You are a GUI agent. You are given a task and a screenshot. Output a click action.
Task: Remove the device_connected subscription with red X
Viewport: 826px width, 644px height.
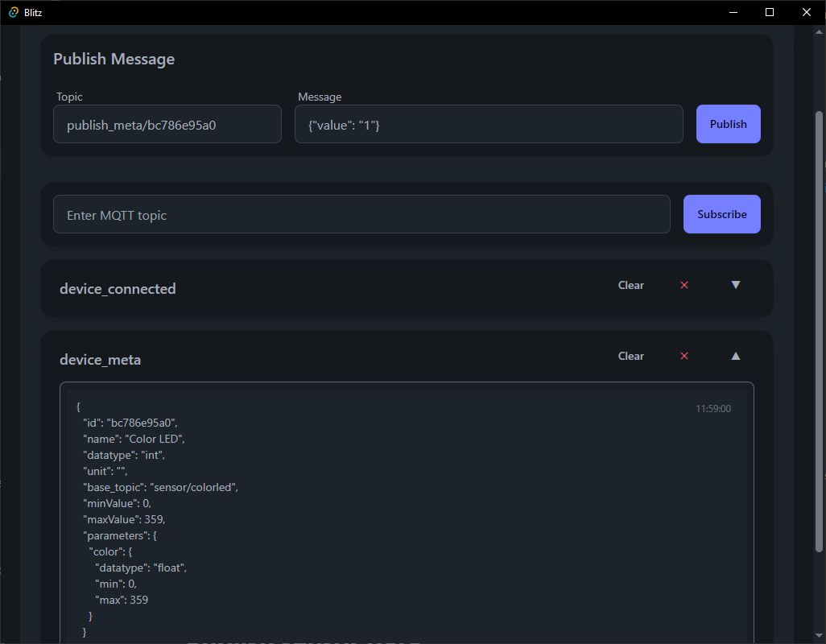coord(684,285)
